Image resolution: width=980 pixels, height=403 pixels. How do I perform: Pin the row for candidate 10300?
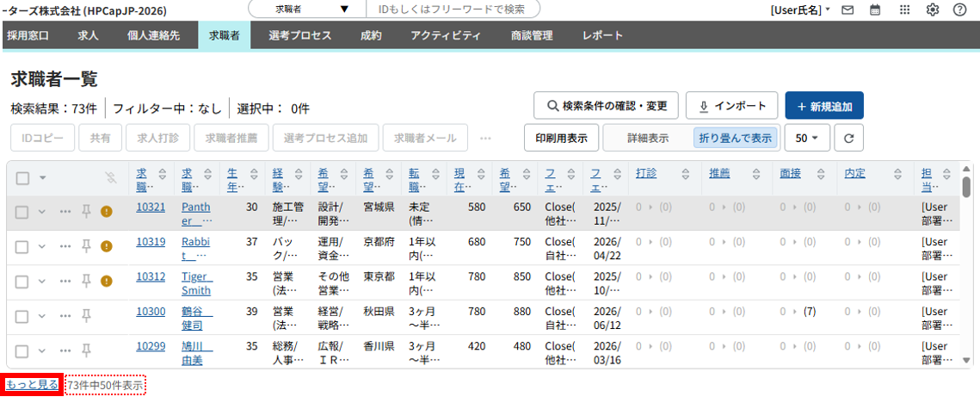(x=86, y=312)
